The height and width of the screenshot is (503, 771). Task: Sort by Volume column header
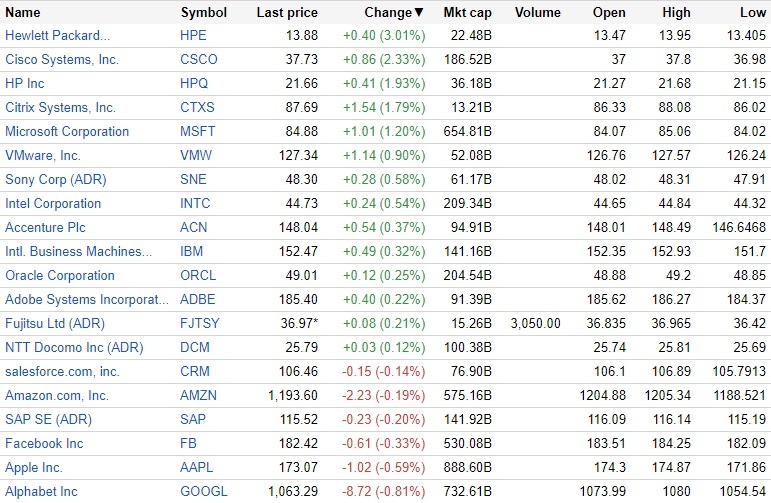coord(538,13)
